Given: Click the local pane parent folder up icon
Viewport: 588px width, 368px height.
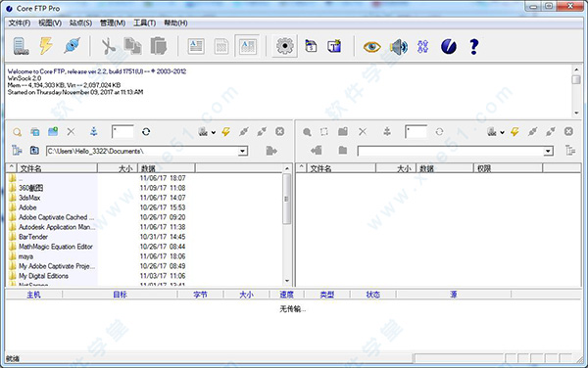Looking at the screenshot, I should click(34, 151).
